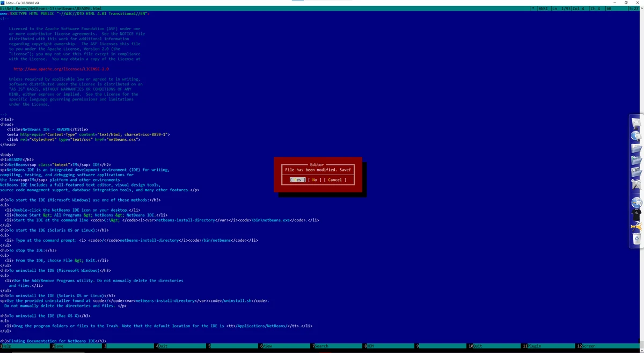
Task: Choose No in the save prompt
Action: click(314, 180)
